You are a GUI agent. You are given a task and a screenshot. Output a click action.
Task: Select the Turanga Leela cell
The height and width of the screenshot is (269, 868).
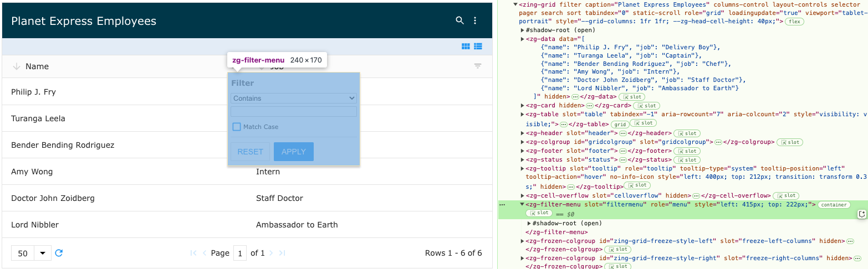(125, 118)
